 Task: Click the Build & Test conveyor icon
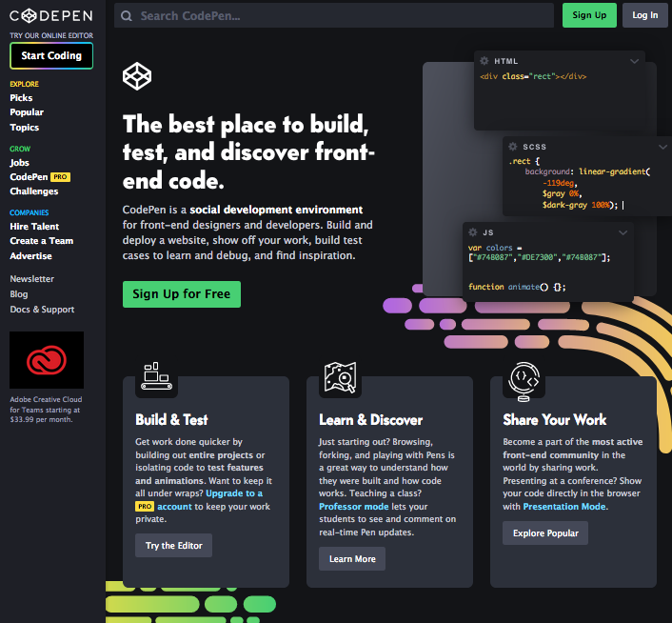[x=156, y=376]
